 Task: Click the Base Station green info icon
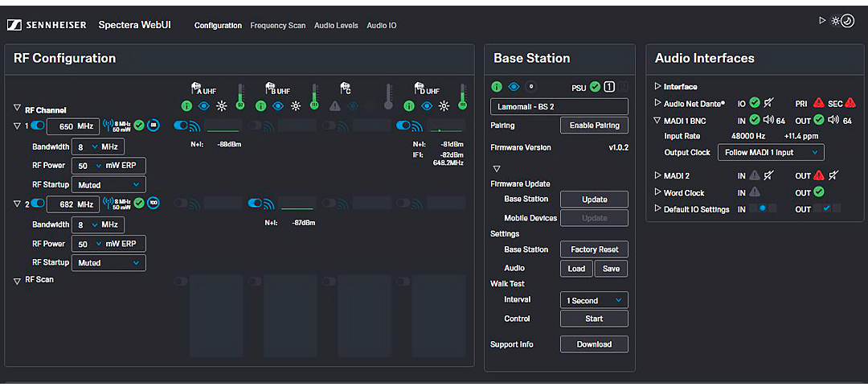[497, 86]
